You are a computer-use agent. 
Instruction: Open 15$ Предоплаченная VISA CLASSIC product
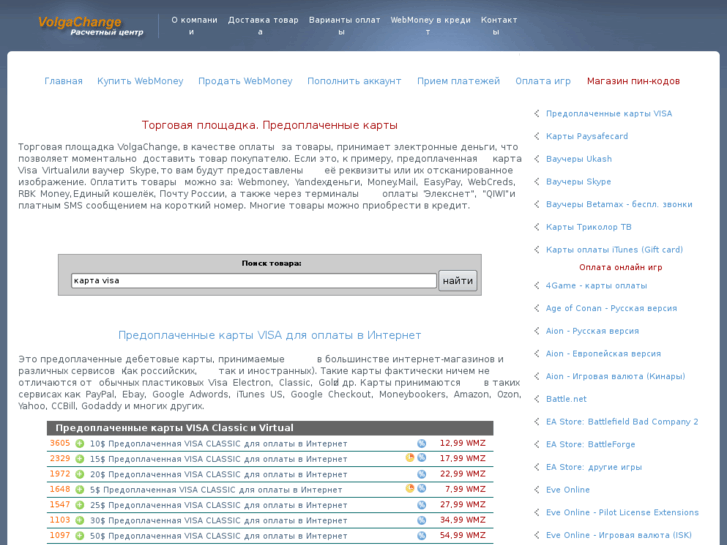coord(218,459)
